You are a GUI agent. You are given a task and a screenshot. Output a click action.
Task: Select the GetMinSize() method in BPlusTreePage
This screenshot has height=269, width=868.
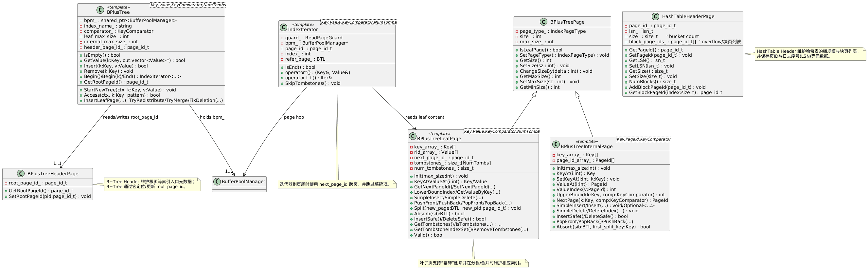[x=539, y=87]
